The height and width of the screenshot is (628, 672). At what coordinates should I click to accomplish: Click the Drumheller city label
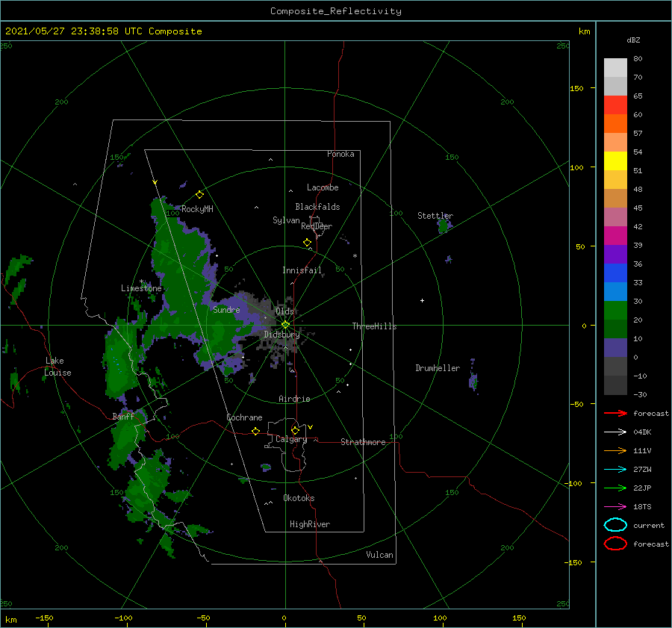pyautogui.click(x=438, y=368)
